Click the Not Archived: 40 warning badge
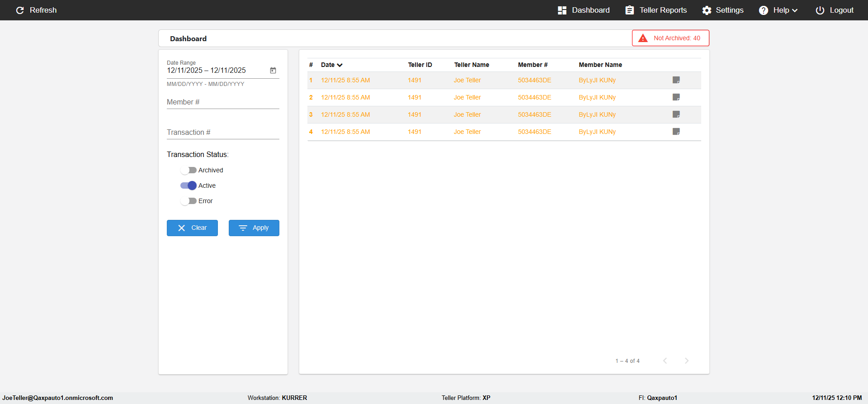Viewport: 868px width, 404px height. 670,38
